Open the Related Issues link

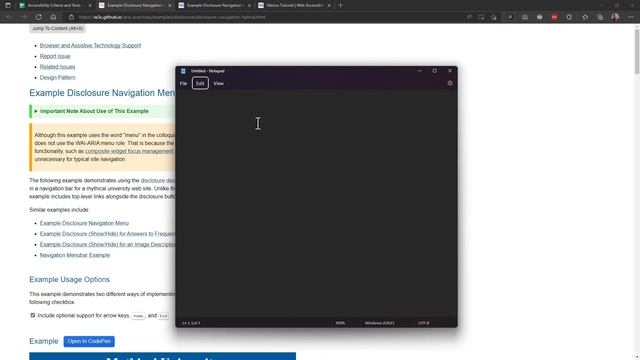[58, 67]
